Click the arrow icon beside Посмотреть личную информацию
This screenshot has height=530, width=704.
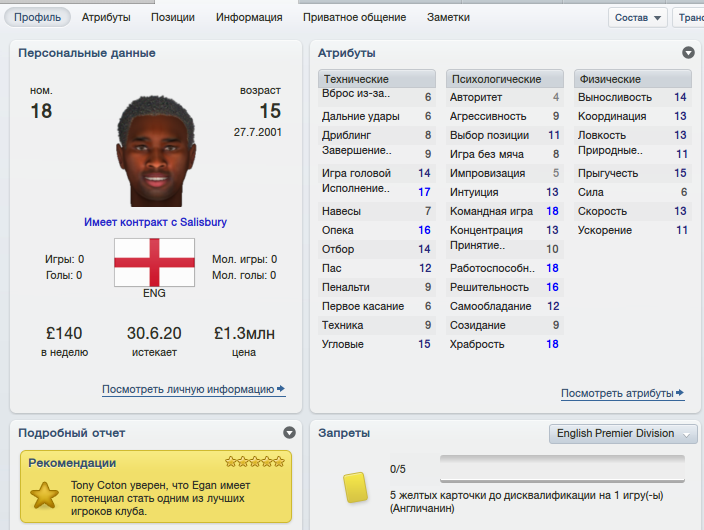(x=281, y=389)
